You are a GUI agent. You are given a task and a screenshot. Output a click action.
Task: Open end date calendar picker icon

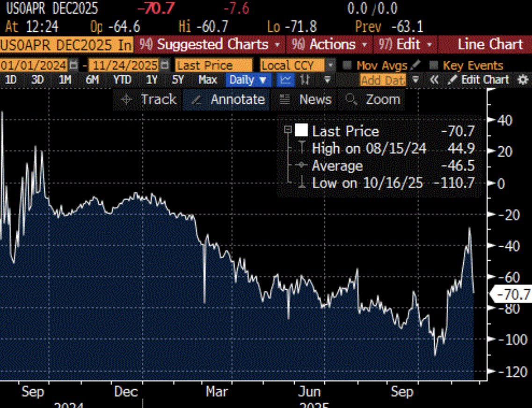pyautogui.click(x=165, y=65)
